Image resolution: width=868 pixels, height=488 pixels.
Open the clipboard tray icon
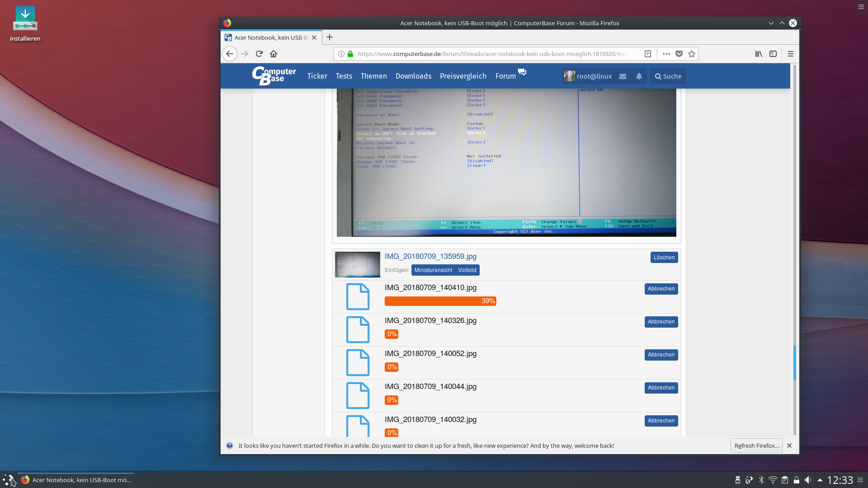[x=785, y=480]
